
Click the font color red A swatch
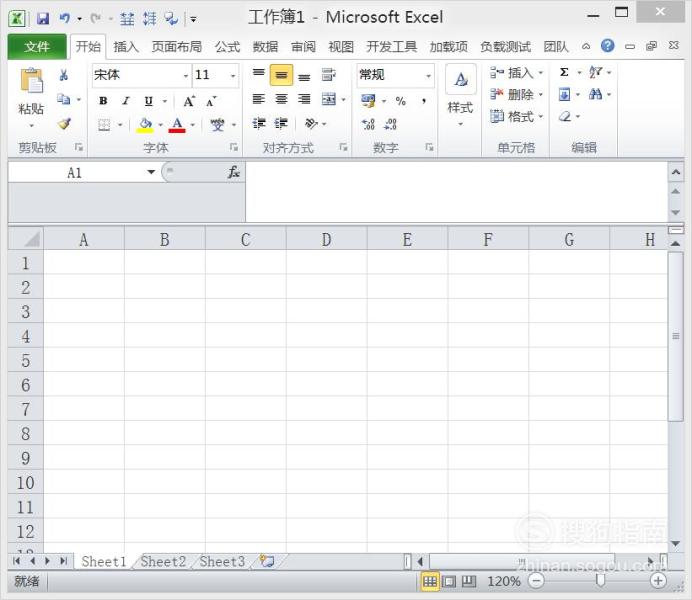click(x=177, y=125)
